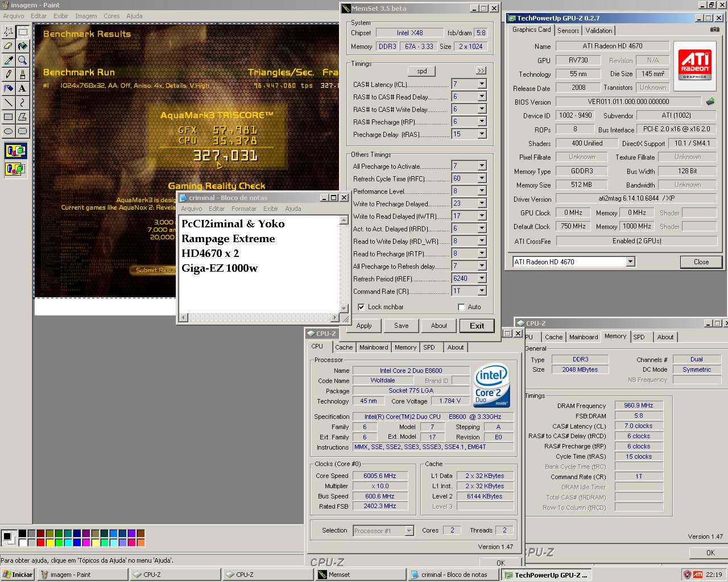Click the GPU-Z Driver Version field
The image size is (728, 582).
click(x=636, y=199)
